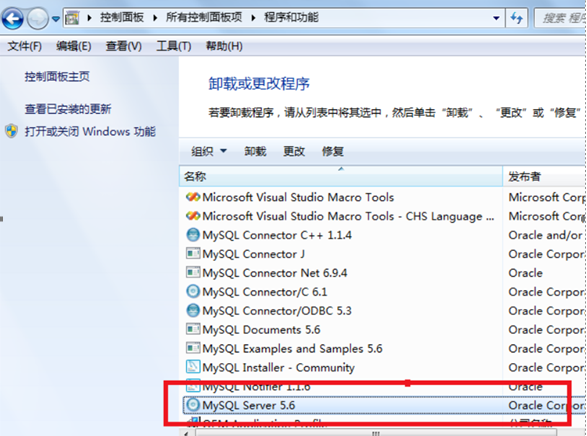Click the MySQL Documents 5.6 icon

click(193, 329)
